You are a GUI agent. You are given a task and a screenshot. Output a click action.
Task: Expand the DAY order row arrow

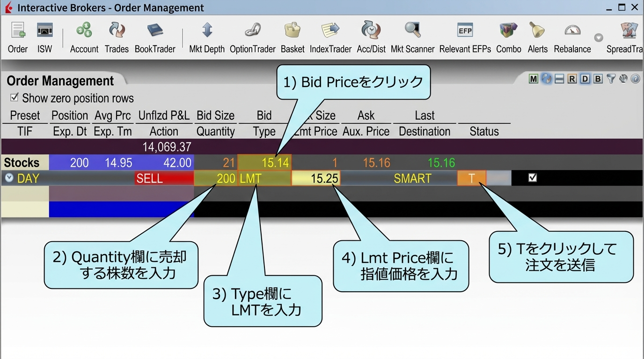click(x=9, y=178)
